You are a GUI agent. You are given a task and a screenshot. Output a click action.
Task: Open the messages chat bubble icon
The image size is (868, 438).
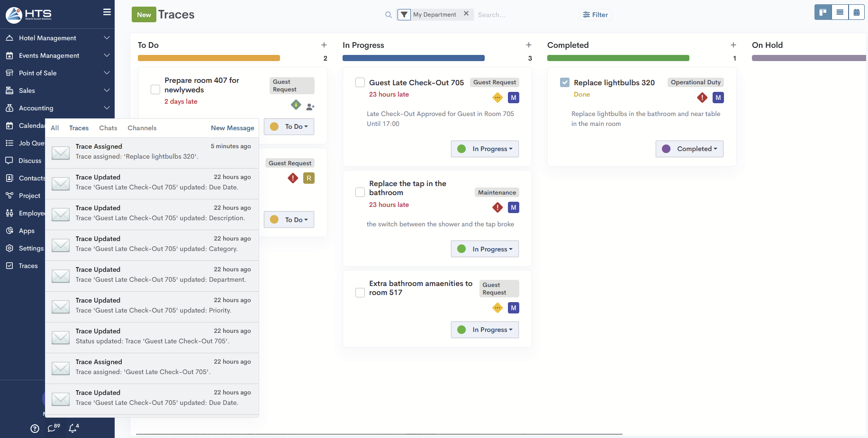pyautogui.click(x=52, y=428)
